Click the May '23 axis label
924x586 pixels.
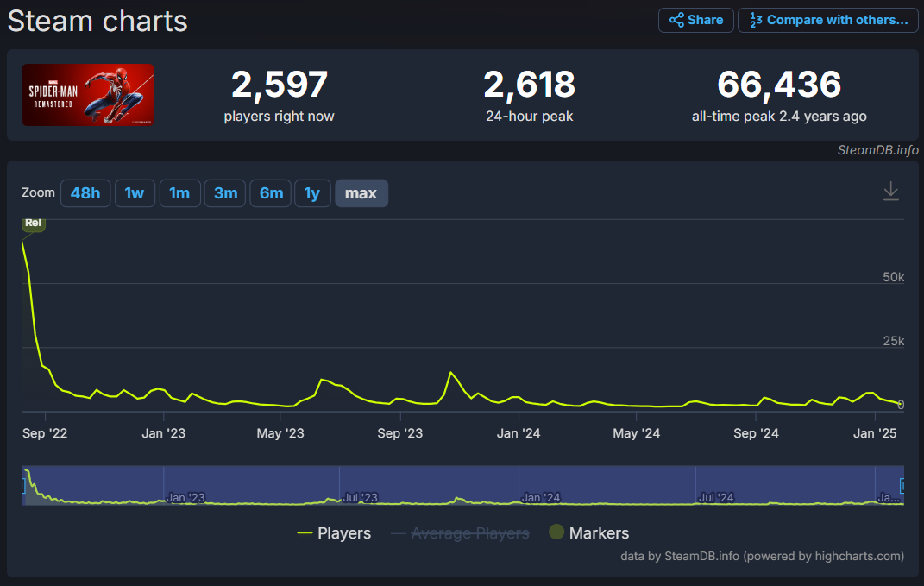(x=280, y=433)
